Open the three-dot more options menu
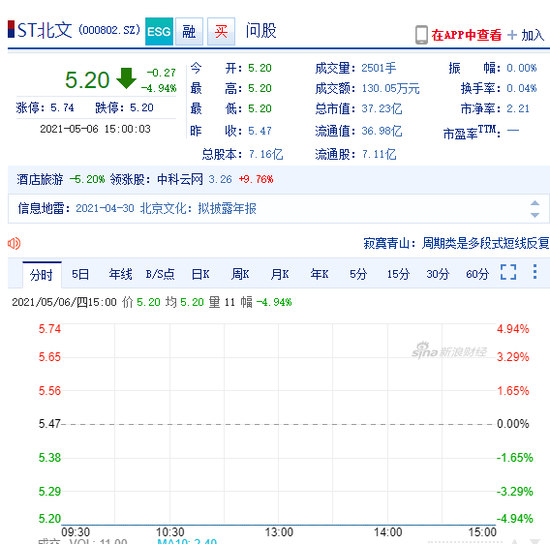550x544 pixels. [535, 272]
